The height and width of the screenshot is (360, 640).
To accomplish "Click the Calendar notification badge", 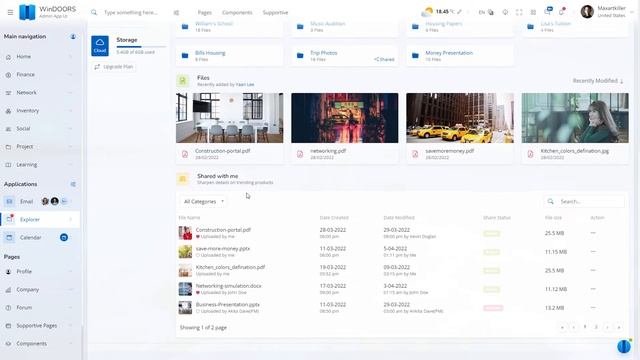I will 64,237.
